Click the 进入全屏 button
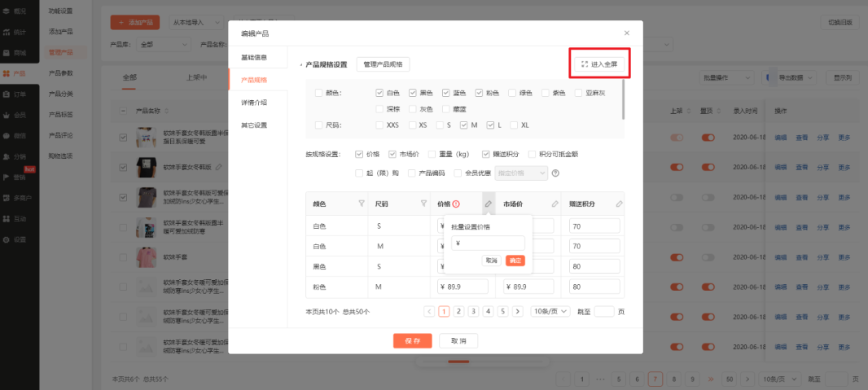Viewport: 868px width, 390px height. click(x=600, y=64)
